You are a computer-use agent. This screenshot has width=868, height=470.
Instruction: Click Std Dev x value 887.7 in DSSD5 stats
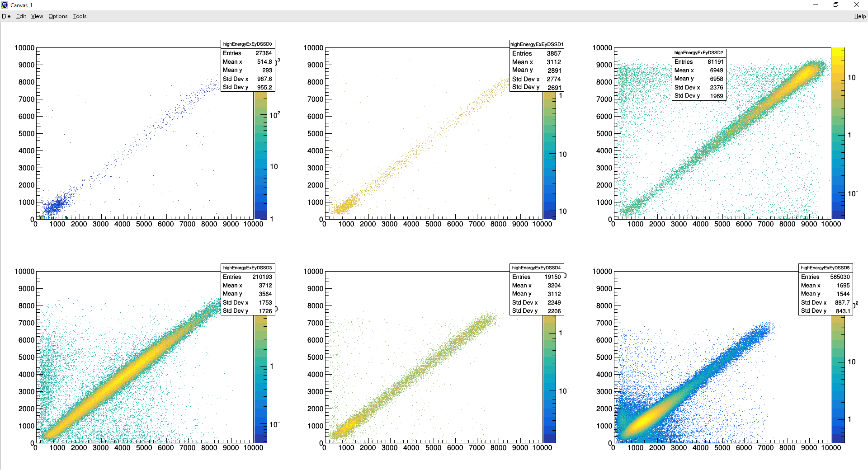843,303
